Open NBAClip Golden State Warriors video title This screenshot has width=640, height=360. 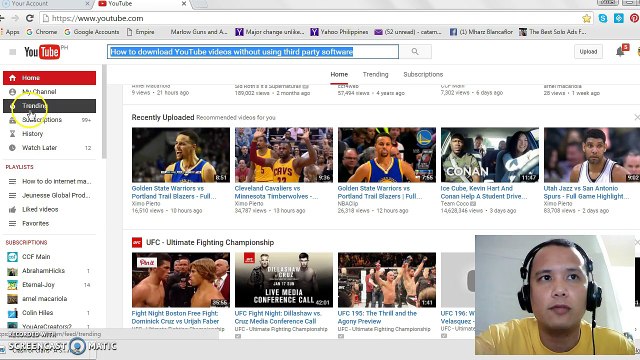point(380,192)
